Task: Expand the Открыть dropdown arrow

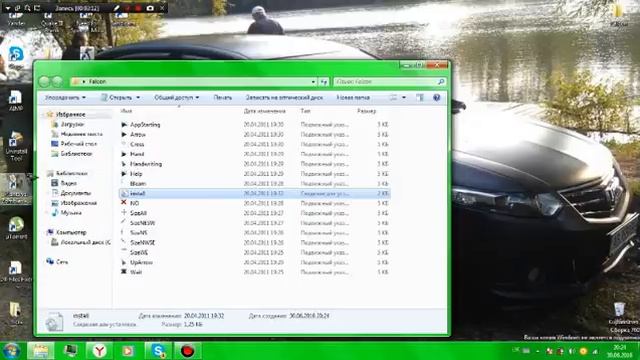Action: (138, 98)
